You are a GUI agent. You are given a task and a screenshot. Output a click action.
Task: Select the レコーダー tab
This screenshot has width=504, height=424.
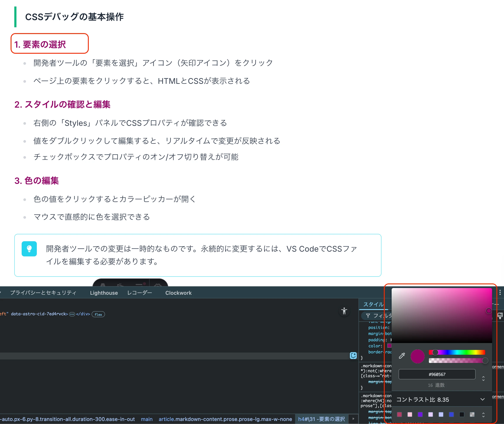coord(140,293)
